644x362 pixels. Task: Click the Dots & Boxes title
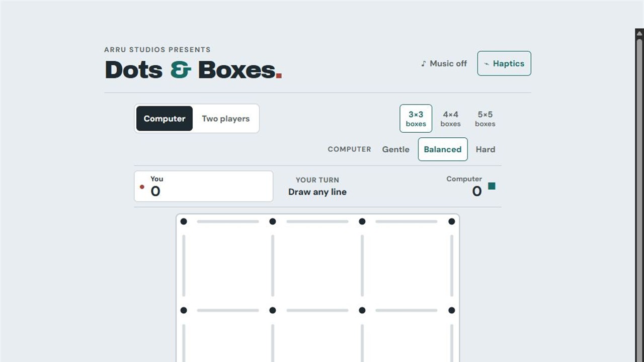click(x=193, y=70)
